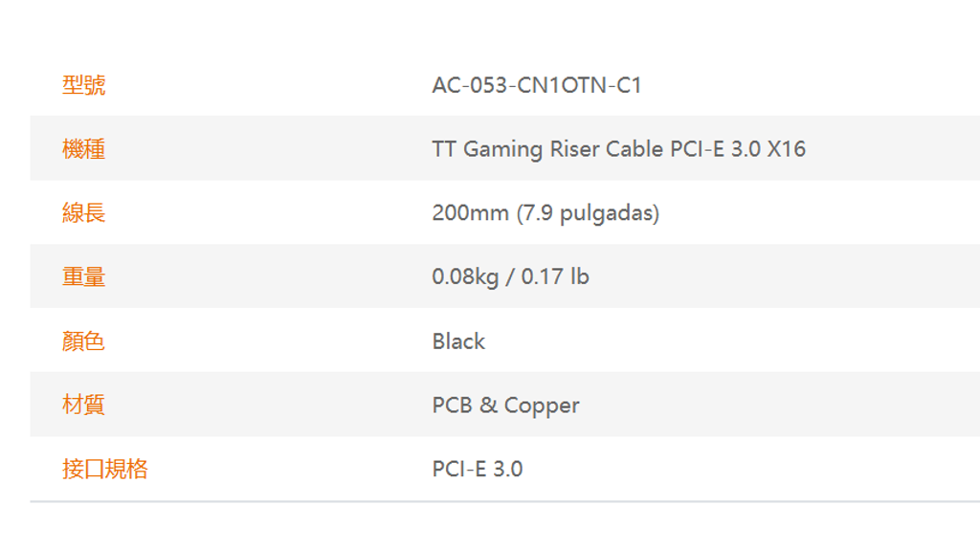Click the 重量 label
Viewport: 980px width, 549px height.
tap(84, 276)
